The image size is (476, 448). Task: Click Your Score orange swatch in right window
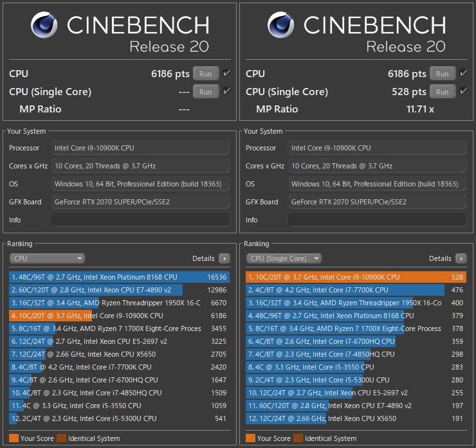tap(250, 438)
